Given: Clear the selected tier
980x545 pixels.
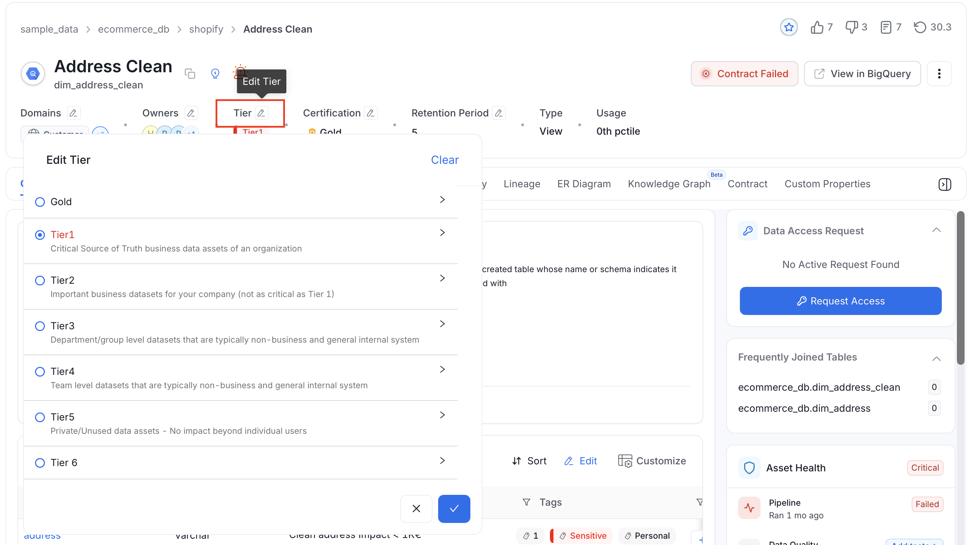Looking at the screenshot, I should click(444, 160).
